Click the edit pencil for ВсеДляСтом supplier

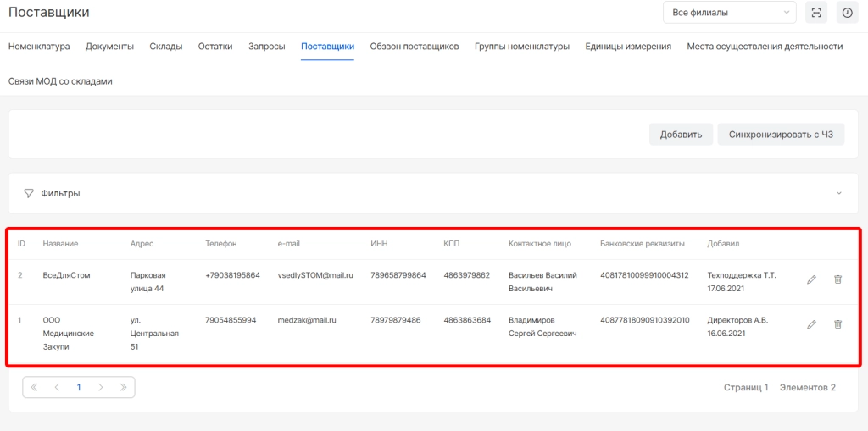811,279
